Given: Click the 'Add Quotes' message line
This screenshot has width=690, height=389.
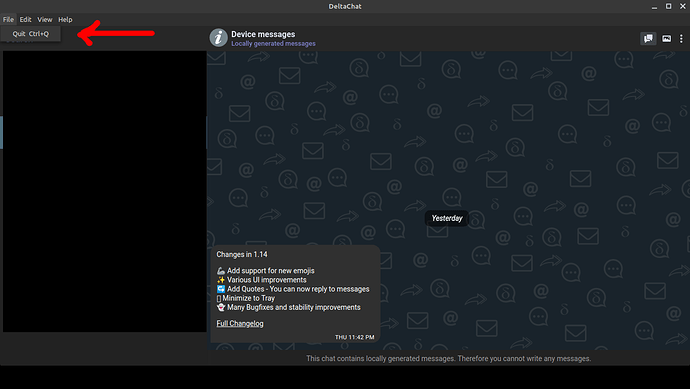Looking at the screenshot, I should tap(293, 289).
